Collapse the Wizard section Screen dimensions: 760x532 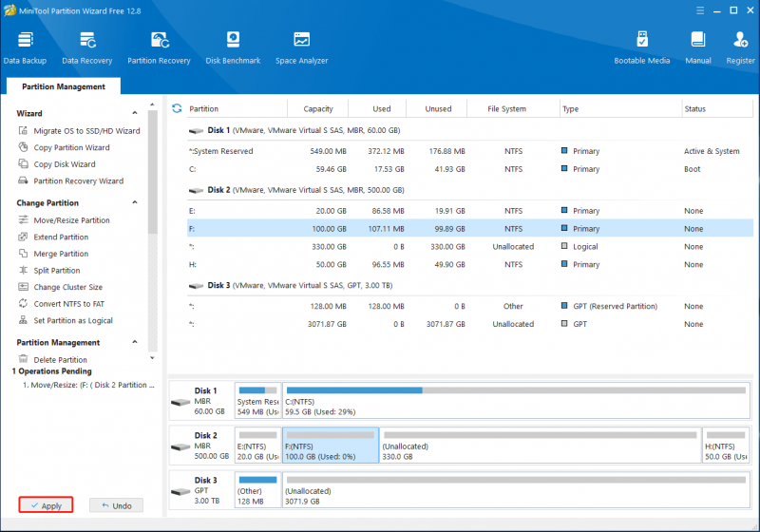(x=135, y=113)
